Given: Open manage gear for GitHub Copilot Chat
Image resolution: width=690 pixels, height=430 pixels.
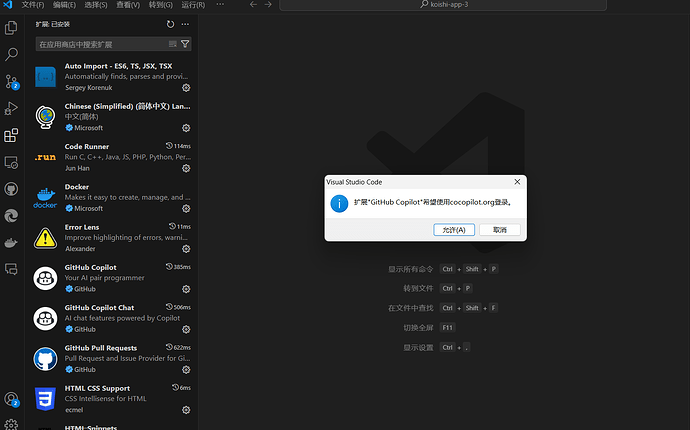Looking at the screenshot, I should [186, 330].
